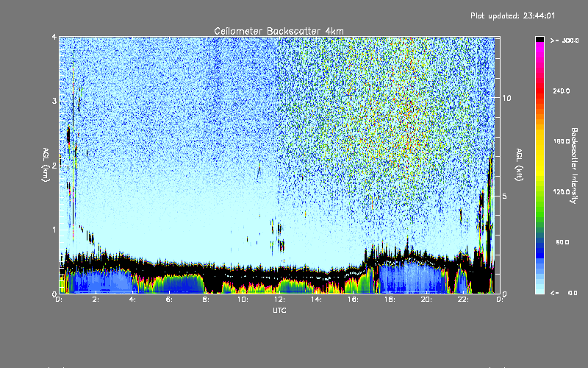Click the "4" km tick on left axis
Image resolution: width=588 pixels, height=368 pixels.
[54, 37]
